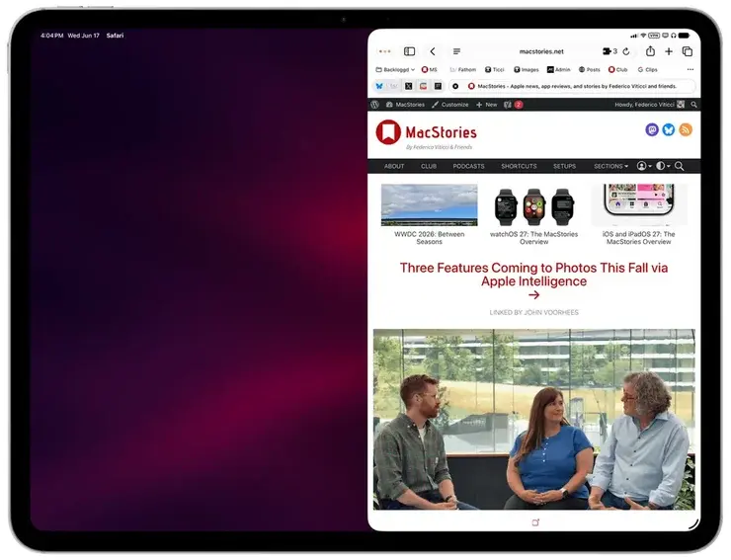The height and width of the screenshot is (560, 731).
Task: Switch to the Bluesky pinned tab
Action: point(379,86)
